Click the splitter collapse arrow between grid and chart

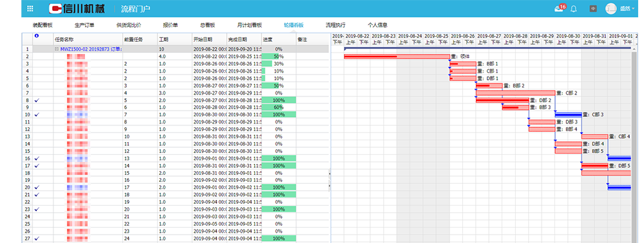pyautogui.click(x=330, y=174)
